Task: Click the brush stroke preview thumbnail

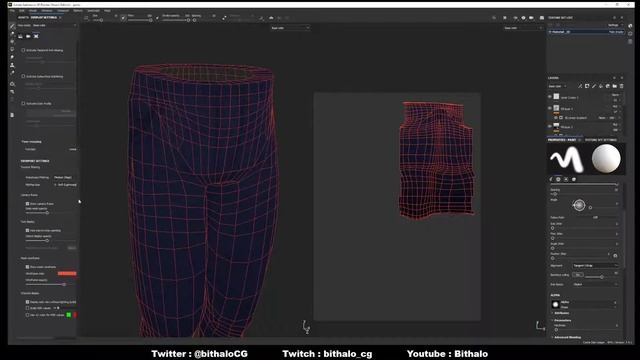Action: pyautogui.click(x=567, y=159)
